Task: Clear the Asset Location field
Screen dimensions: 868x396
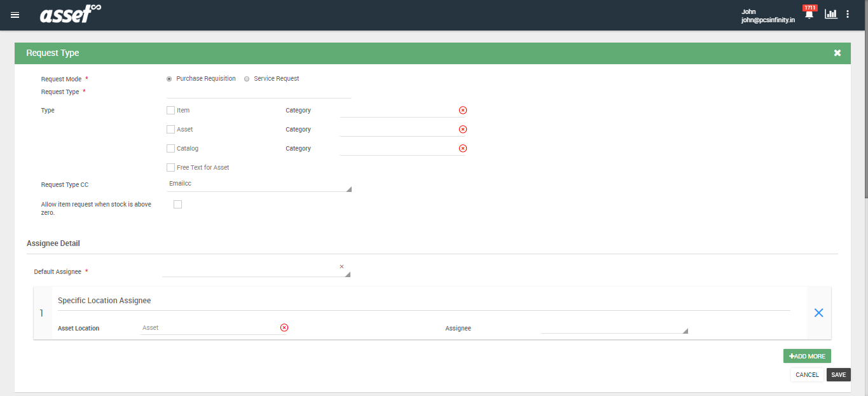Action: click(x=284, y=327)
